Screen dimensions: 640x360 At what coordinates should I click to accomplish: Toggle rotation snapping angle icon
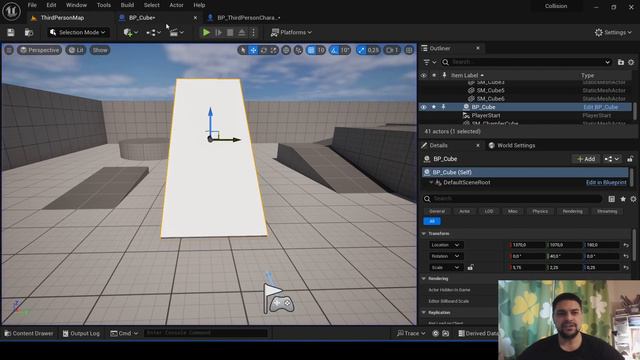pos(335,50)
